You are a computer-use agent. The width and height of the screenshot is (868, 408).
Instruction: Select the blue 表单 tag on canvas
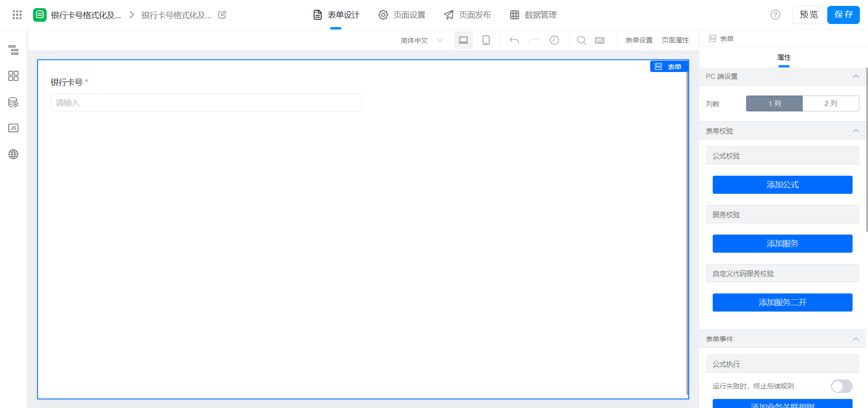(x=669, y=67)
